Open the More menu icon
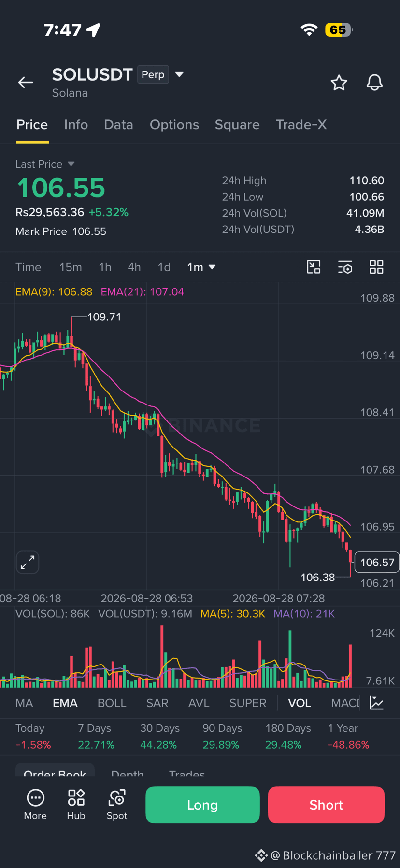 [35, 804]
